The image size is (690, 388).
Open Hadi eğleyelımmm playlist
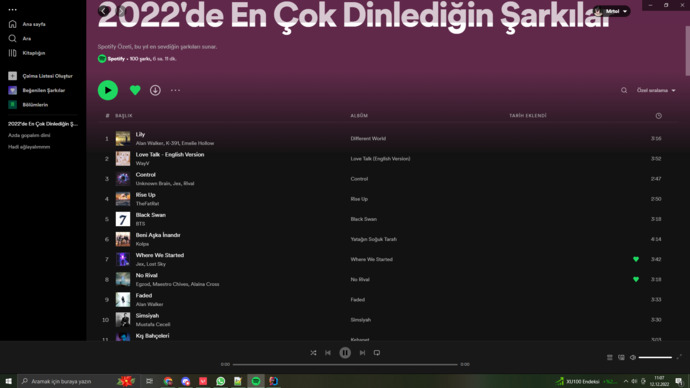pos(29,147)
